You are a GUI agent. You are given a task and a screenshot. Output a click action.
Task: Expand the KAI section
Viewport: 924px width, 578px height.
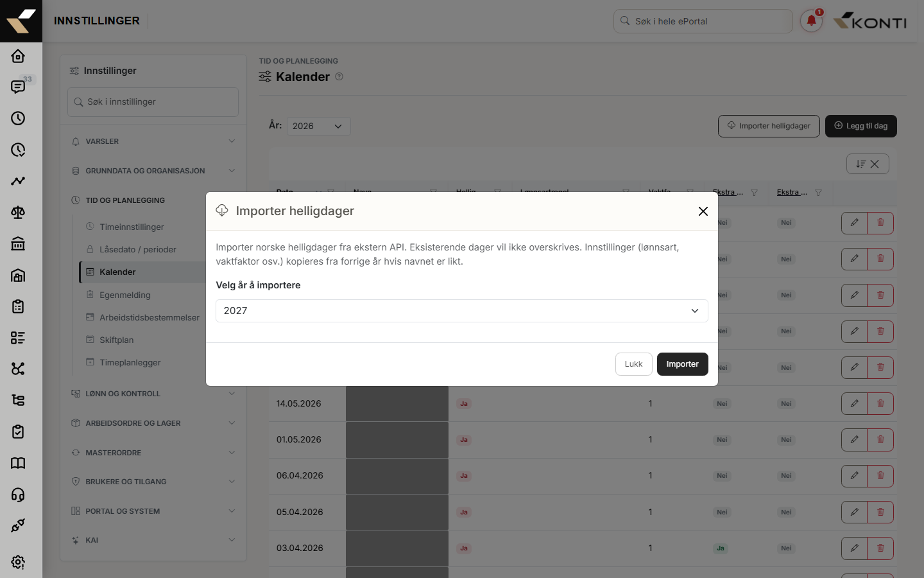click(153, 540)
